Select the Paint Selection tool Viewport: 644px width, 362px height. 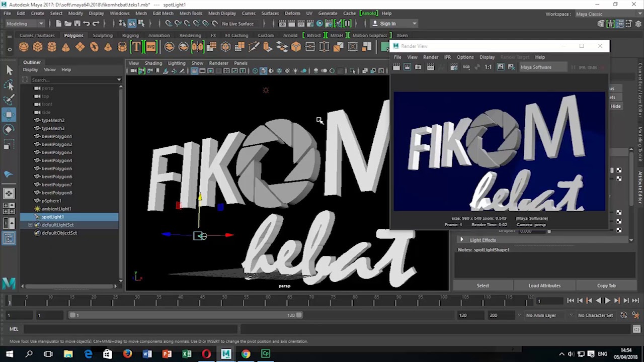tap(9, 99)
